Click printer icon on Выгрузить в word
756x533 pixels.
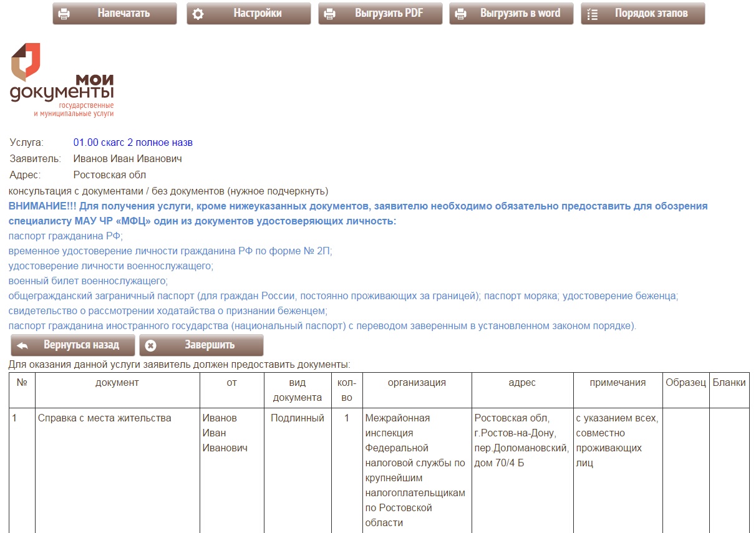tap(461, 14)
